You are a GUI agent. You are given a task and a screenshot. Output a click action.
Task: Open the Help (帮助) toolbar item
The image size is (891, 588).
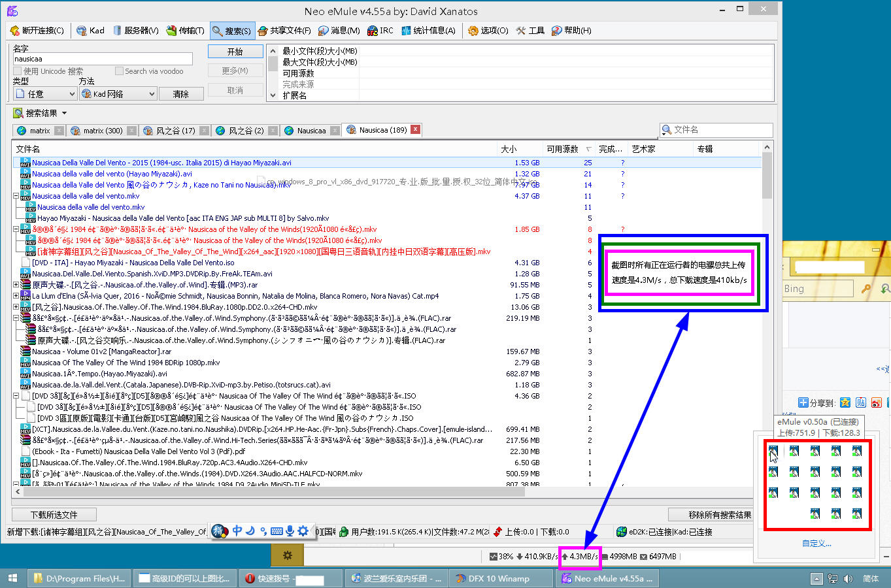tap(571, 31)
